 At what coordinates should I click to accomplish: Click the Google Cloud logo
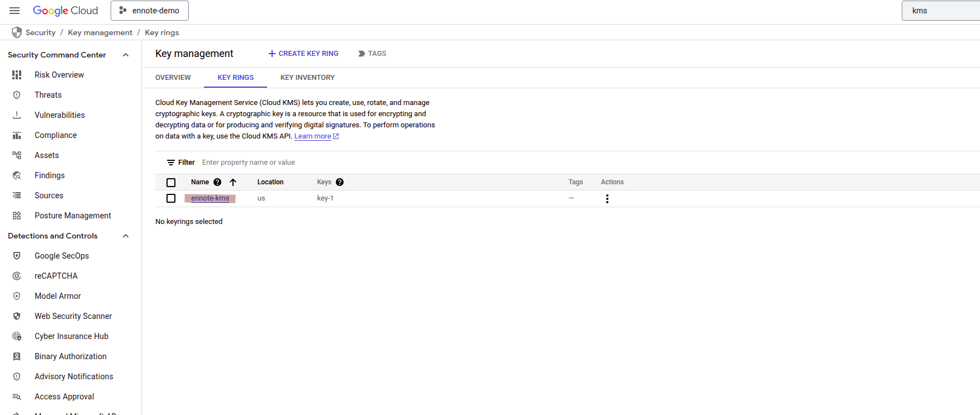pos(65,11)
